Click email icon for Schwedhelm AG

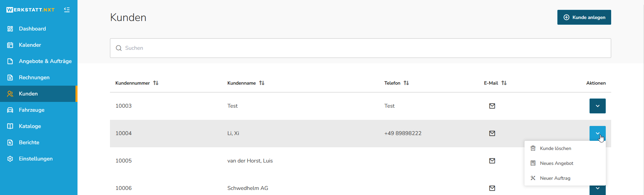tap(492, 188)
